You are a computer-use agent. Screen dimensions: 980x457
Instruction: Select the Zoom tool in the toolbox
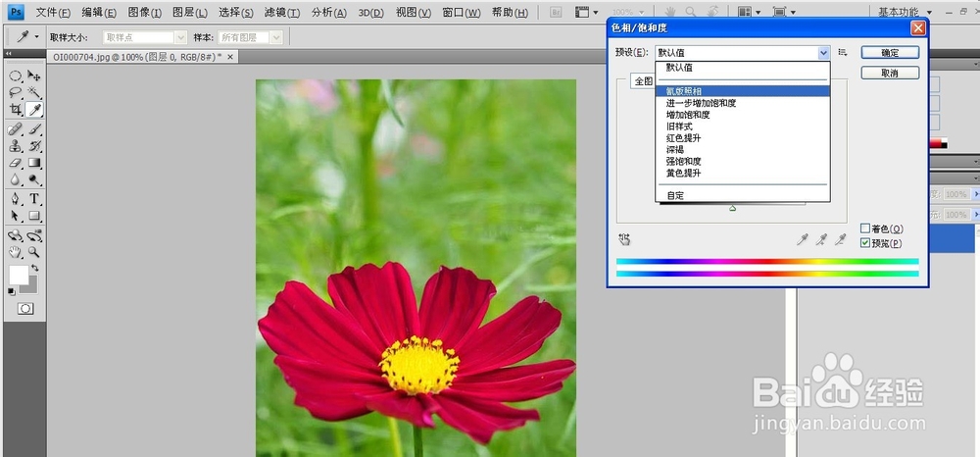[34, 253]
